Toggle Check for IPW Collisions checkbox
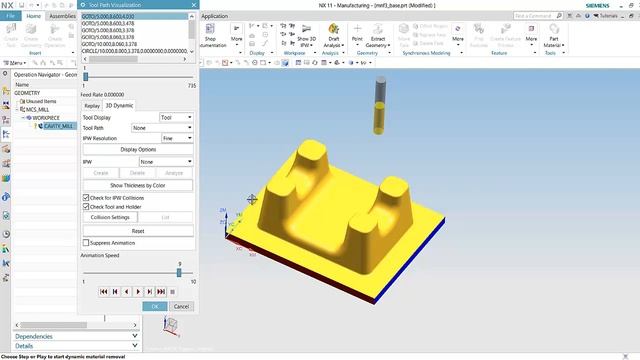The width and height of the screenshot is (640, 360). [x=86, y=198]
